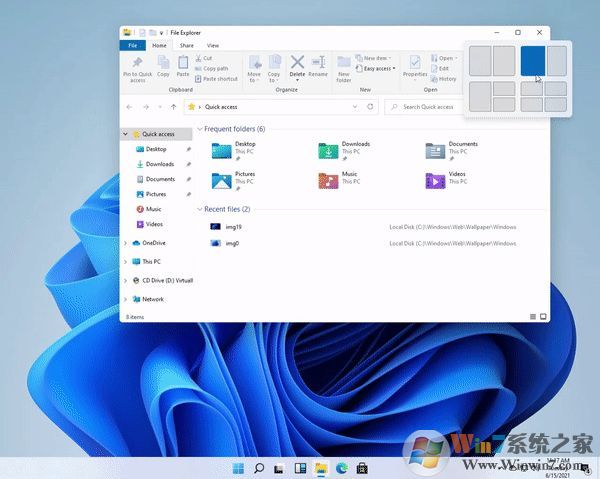Click Paste shortcut in ribbon

[216, 79]
